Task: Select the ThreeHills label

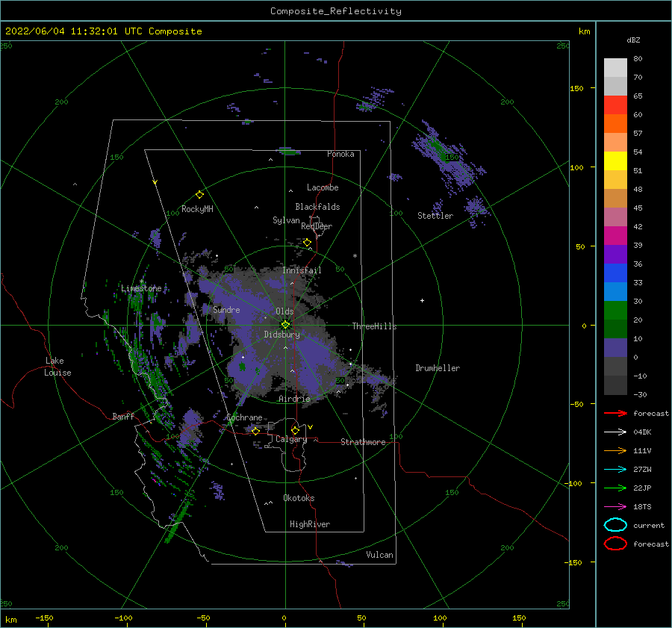Action: (374, 326)
